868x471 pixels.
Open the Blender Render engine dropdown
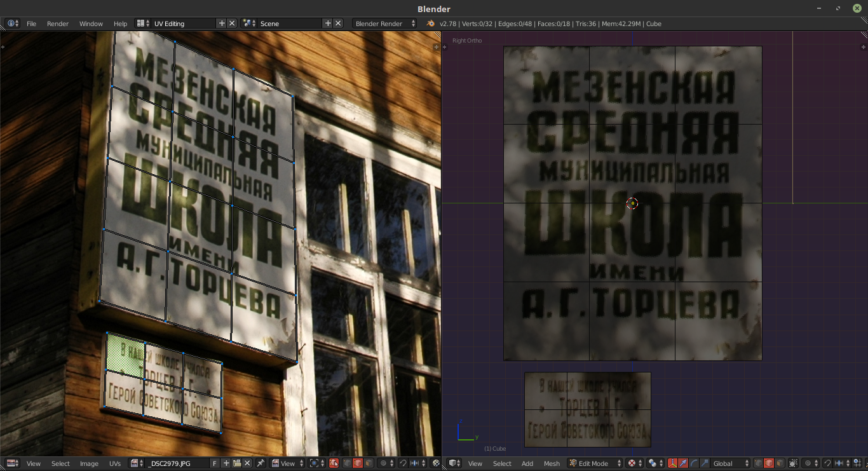coord(385,24)
